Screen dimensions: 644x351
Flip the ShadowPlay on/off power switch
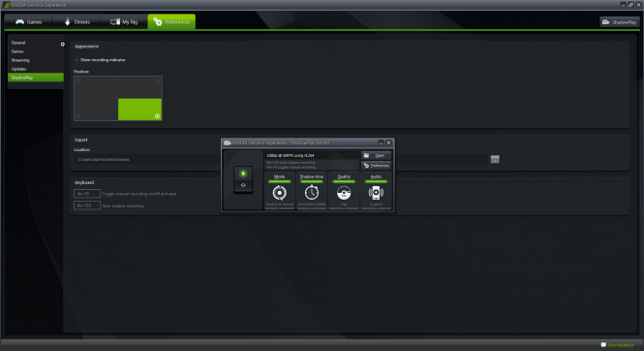click(x=243, y=179)
